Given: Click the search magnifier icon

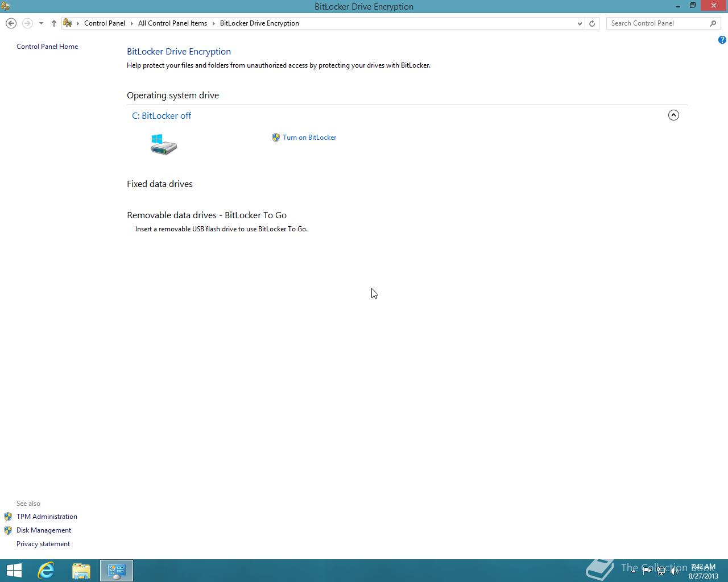Looking at the screenshot, I should [x=713, y=23].
